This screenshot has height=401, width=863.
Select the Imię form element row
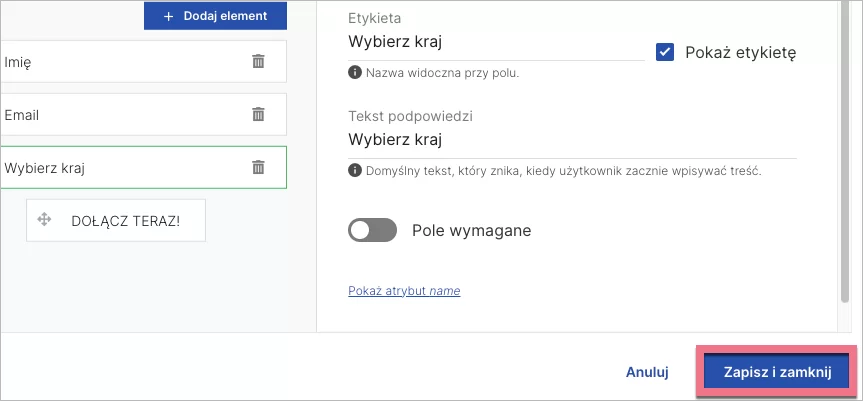coord(120,61)
